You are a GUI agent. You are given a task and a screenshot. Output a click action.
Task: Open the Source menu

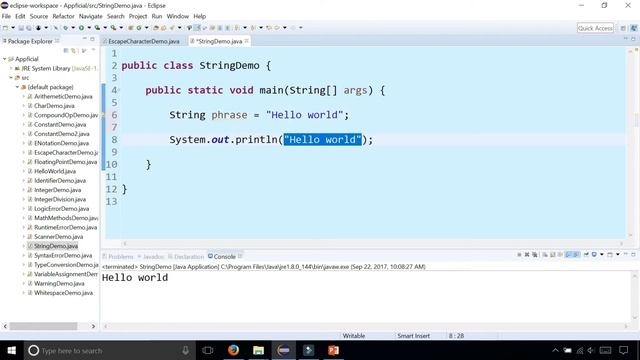tap(39, 16)
